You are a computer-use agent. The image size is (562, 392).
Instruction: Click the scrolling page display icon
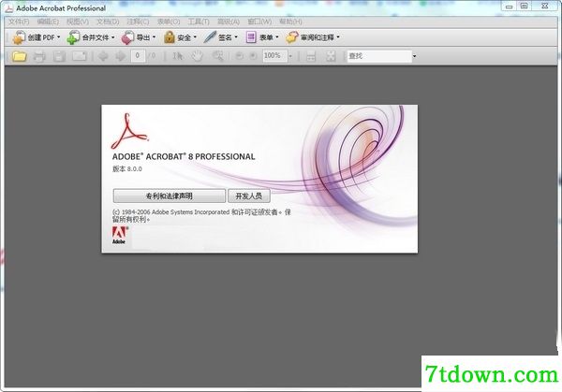[x=311, y=56]
